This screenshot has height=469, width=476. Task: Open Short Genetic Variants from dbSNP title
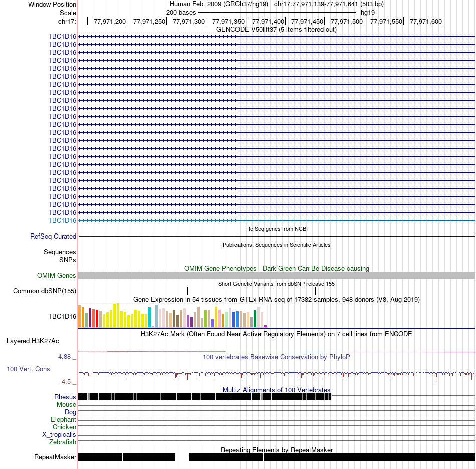[277, 284]
